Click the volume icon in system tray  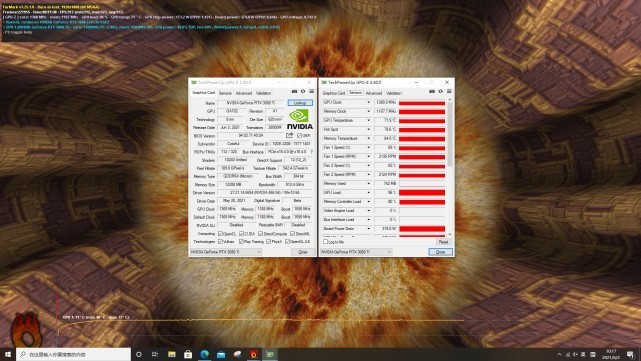pos(575,354)
